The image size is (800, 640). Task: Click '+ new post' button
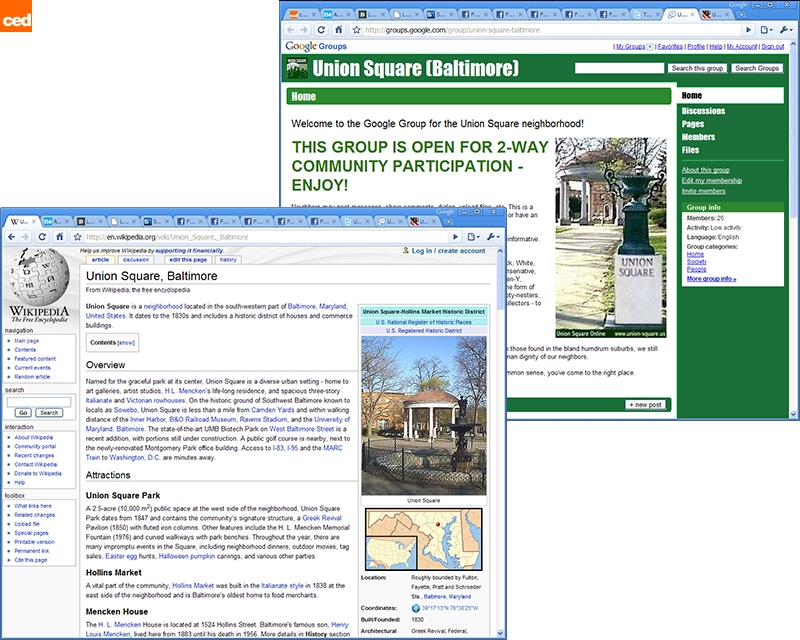click(645, 404)
